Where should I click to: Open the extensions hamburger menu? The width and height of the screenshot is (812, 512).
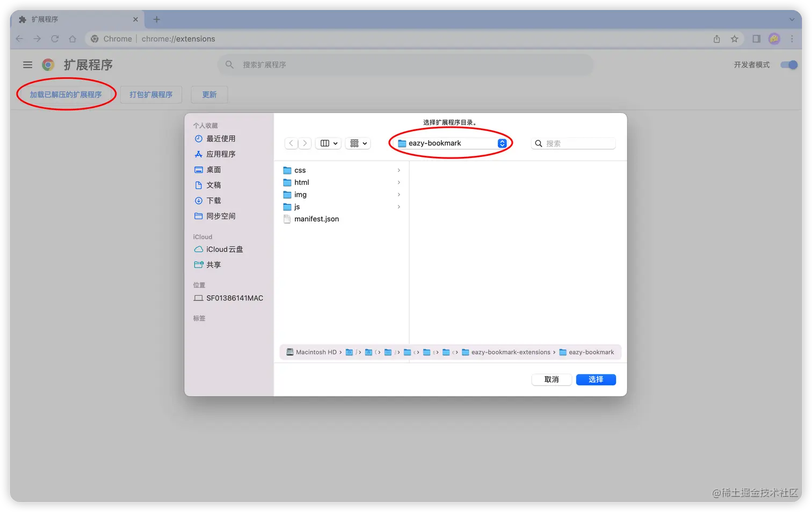(27, 64)
